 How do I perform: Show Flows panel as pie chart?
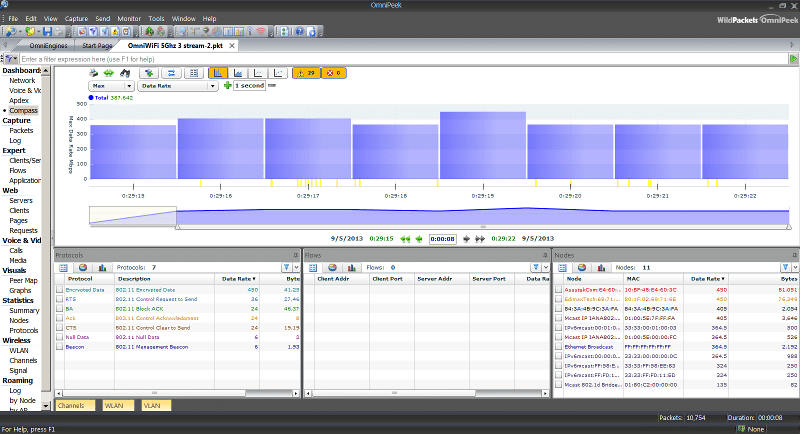tap(332, 268)
